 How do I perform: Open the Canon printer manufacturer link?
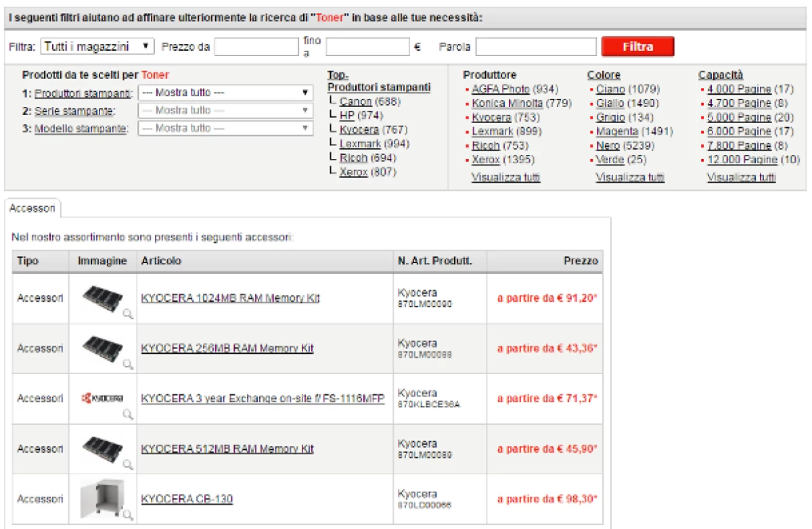(355, 101)
